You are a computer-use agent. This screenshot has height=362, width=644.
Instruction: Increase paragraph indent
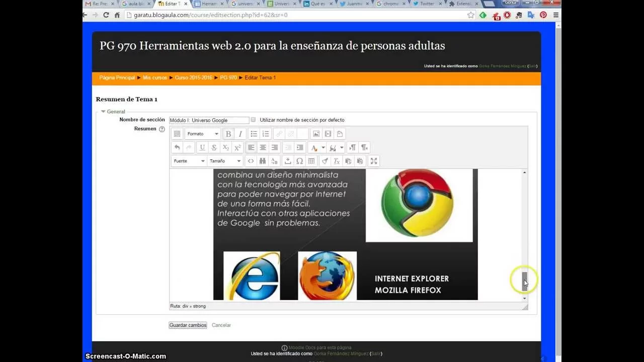[x=300, y=147]
